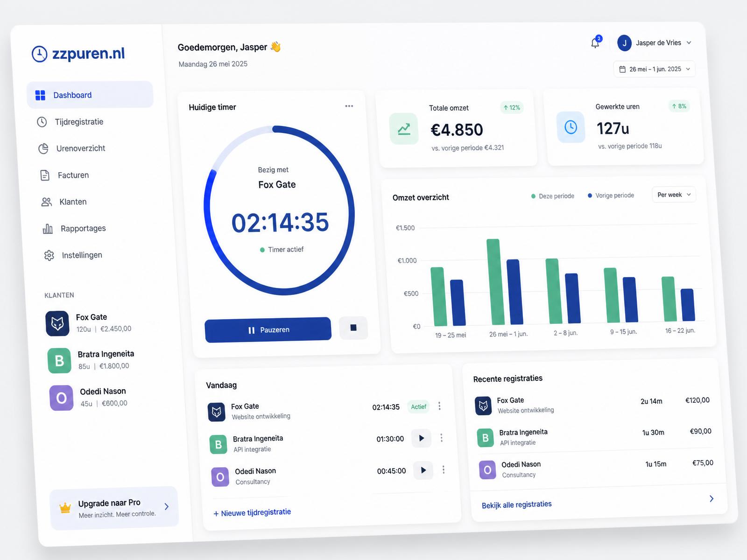This screenshot has height=560, width=747.
Task: Toggle the Deze periode legend entry
Action: (553, 196)
